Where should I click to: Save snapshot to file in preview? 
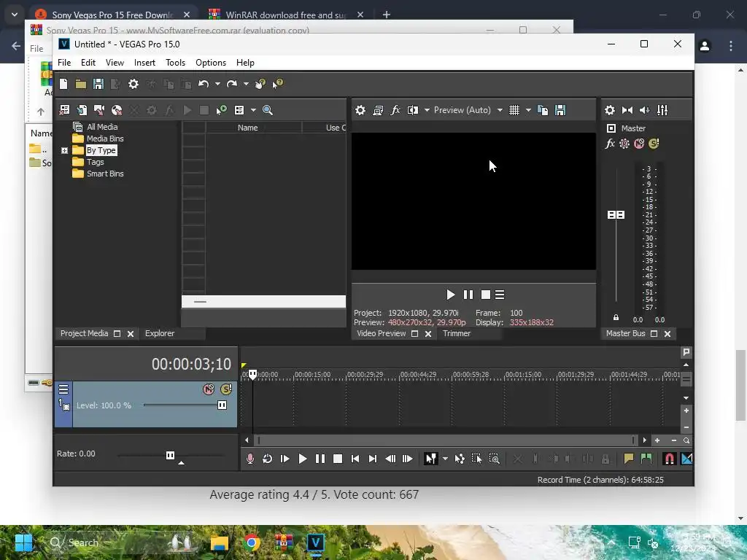(x=560, y=110)
